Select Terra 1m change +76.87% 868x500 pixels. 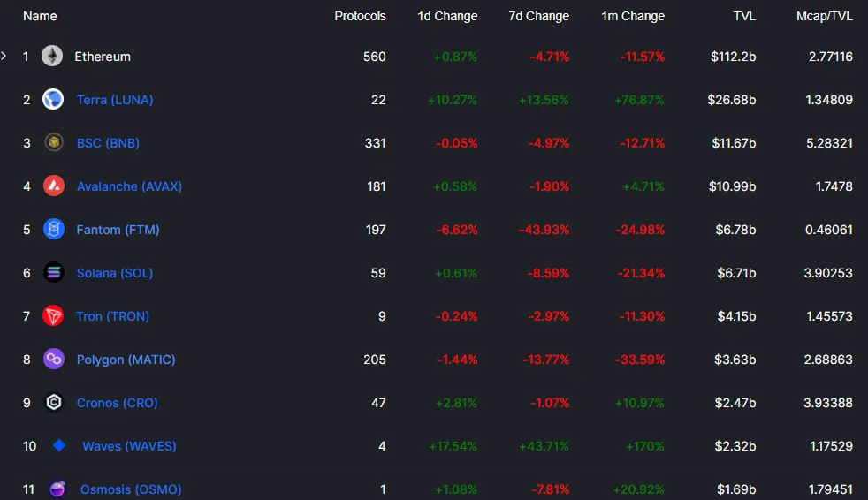tap(639, 100)
